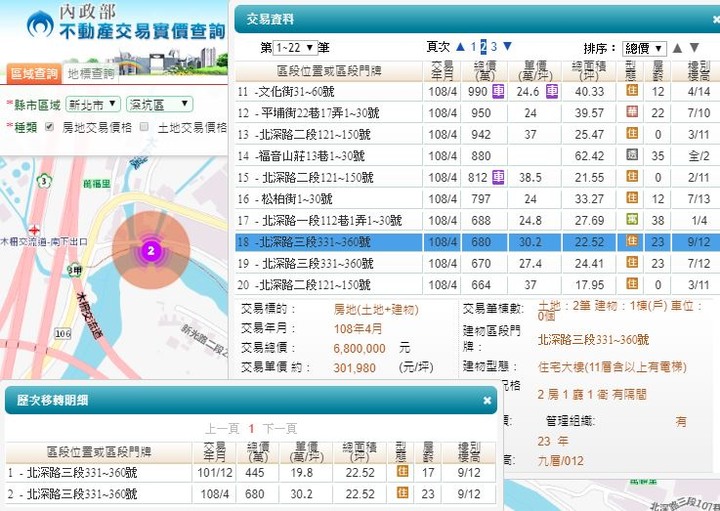The width and height of the screenshot is (720, 511).
Task: Click the 總面積 column header in 交易資料
Action: point(589,71)
